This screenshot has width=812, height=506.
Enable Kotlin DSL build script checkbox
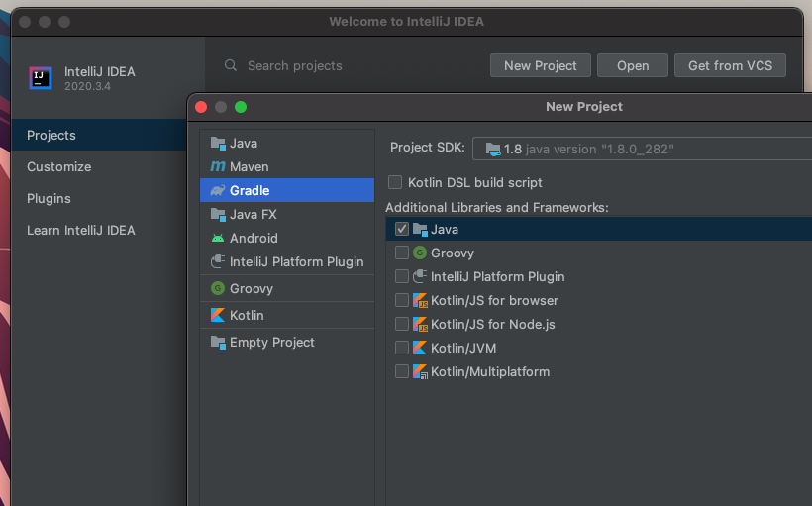tap(395, 182)
